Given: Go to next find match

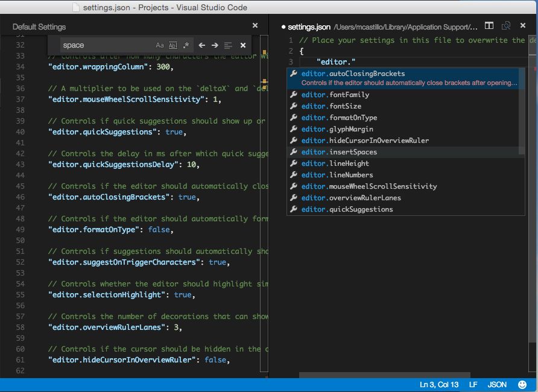Looking at the screenshot, I should pos(215,45).
